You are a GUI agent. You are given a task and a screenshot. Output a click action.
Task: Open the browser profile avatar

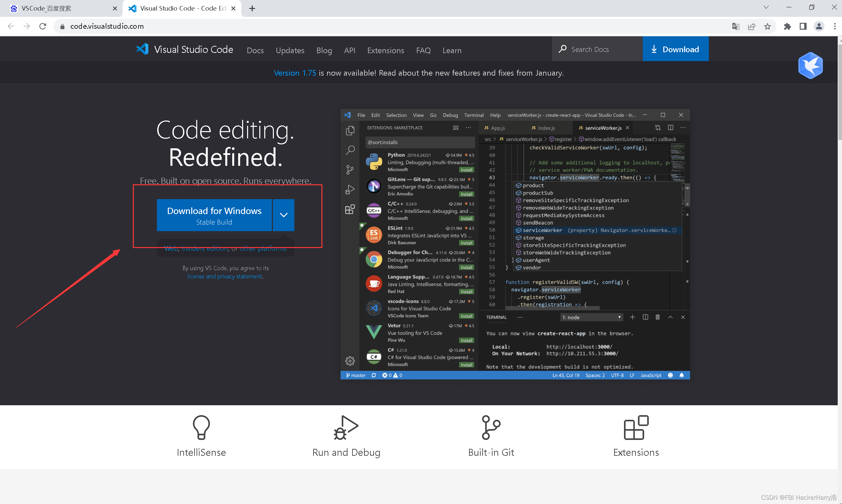point(819,26)
